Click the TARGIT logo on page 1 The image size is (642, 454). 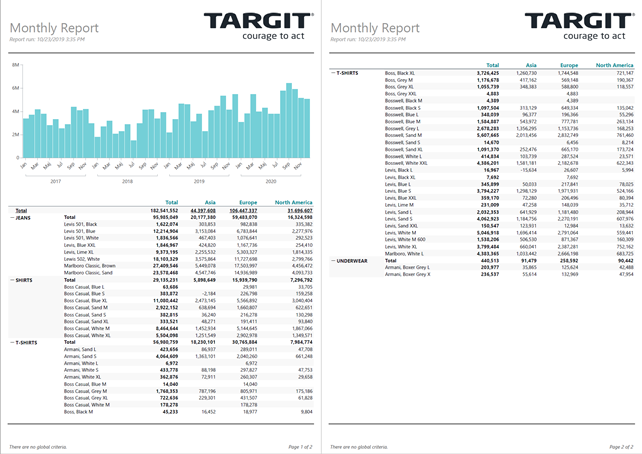258,26
